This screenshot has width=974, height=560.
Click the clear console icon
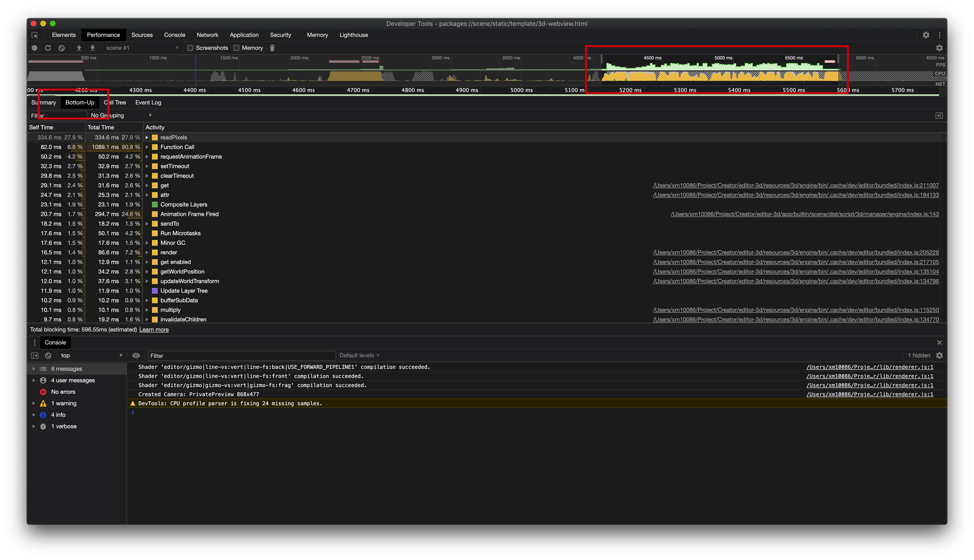tap(48, 356)
